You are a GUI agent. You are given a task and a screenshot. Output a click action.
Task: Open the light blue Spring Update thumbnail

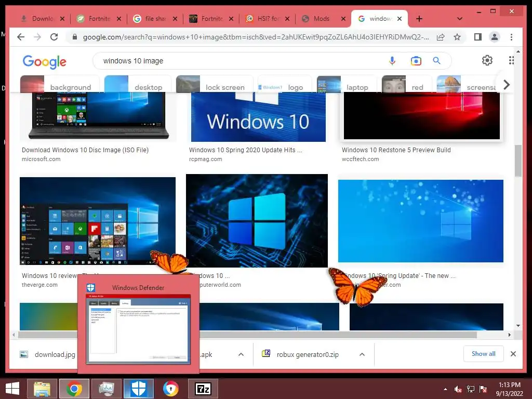[x=421, y=221]
